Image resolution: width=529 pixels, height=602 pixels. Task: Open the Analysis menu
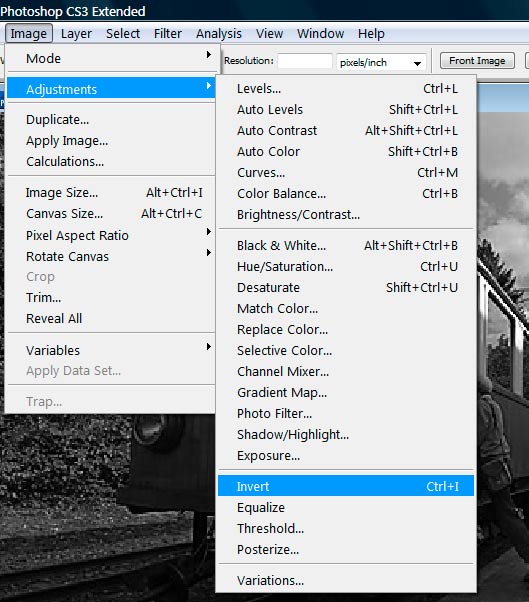[x=219, y=34]
